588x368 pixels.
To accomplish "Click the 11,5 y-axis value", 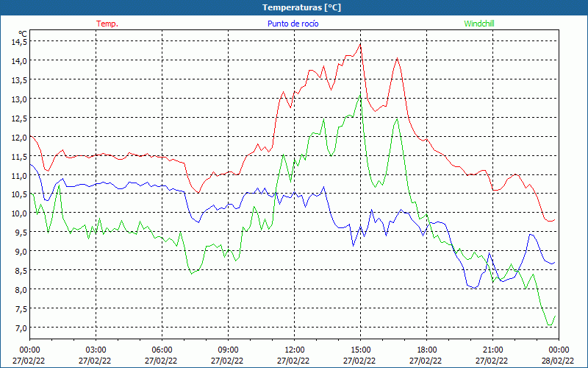I will (x=19, y=156).
